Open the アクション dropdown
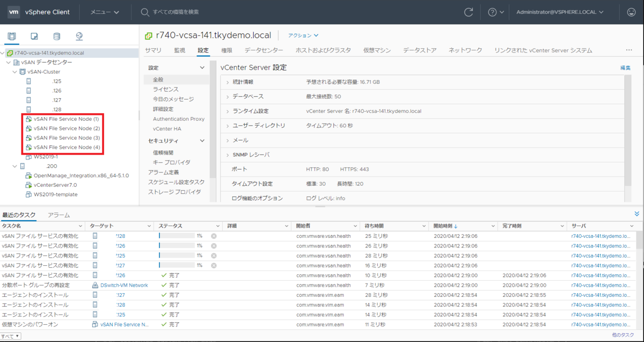The height and width of the screenshot is (342, 644). click(303, 36)
